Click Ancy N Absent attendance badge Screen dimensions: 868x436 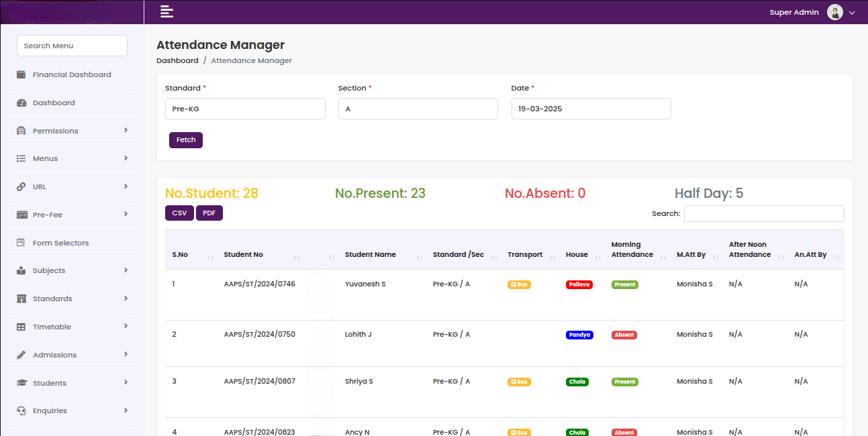coord(624,433)
